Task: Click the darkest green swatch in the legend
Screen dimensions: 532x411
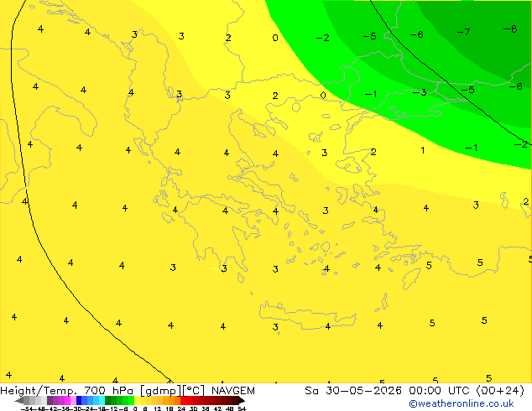Action: click(108, 401)
